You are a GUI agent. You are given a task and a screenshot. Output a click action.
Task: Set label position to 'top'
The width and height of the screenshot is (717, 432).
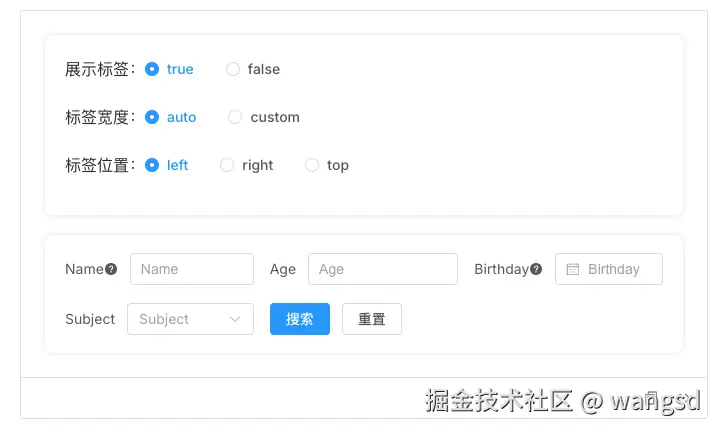coord(312,165)
